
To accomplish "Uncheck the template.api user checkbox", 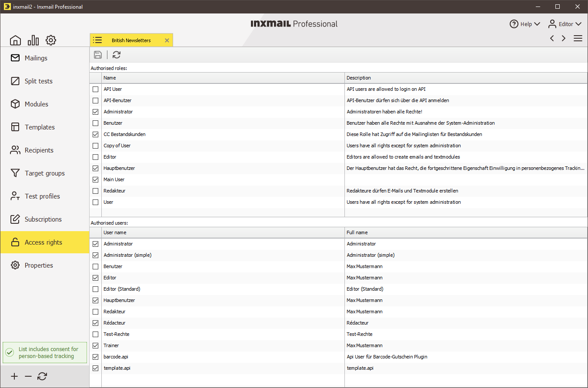I will tap(96, 368).
